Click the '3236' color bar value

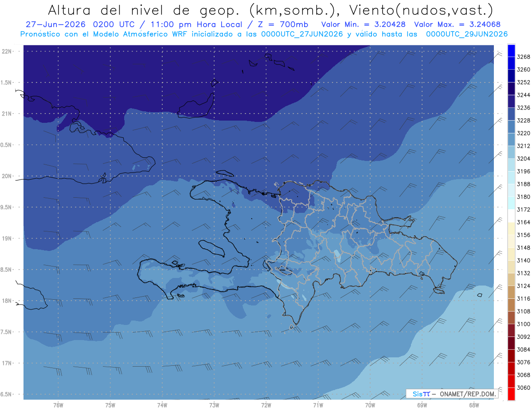524,108
